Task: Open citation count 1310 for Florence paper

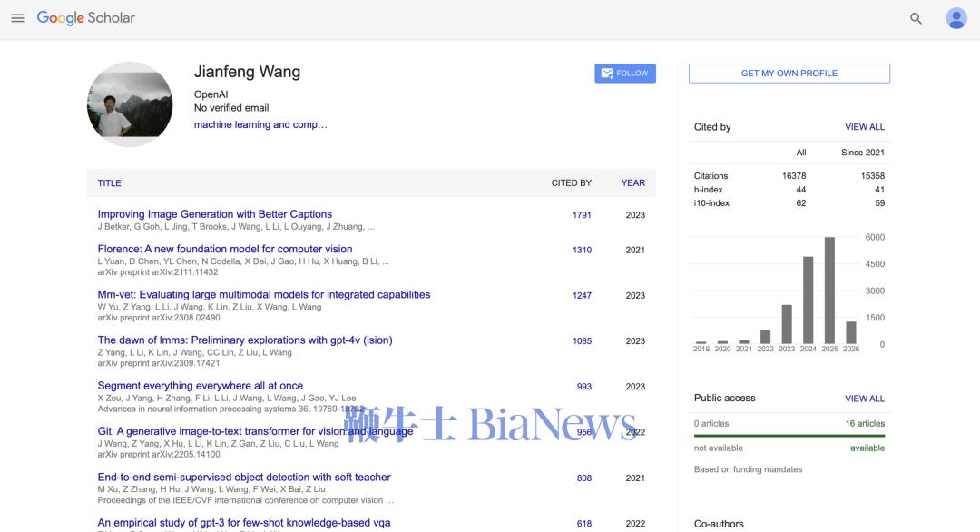Action: coord(582,250)
